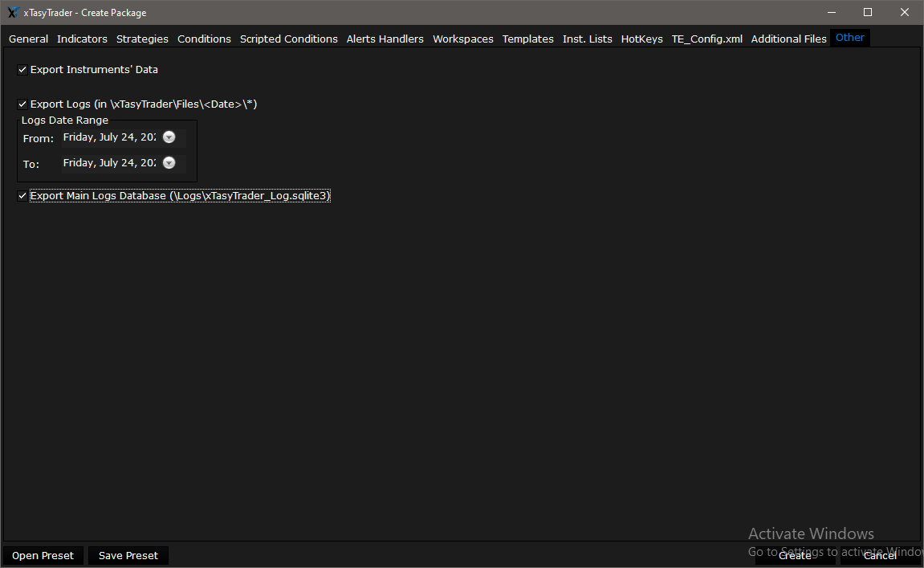Click the From: label
The height and width of the screenshot is (568, 924).
click(39, 139)
